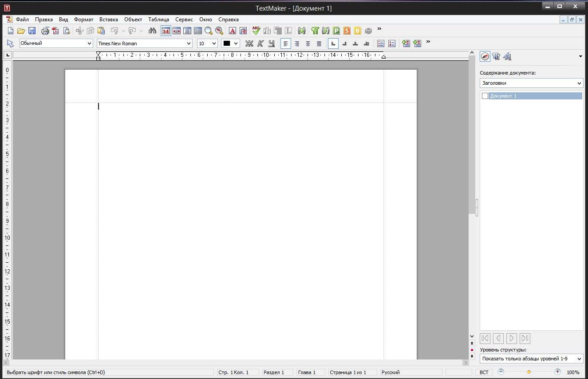Toggle bold Ж formatting button
588x379 pixels.
click(249, 43)
